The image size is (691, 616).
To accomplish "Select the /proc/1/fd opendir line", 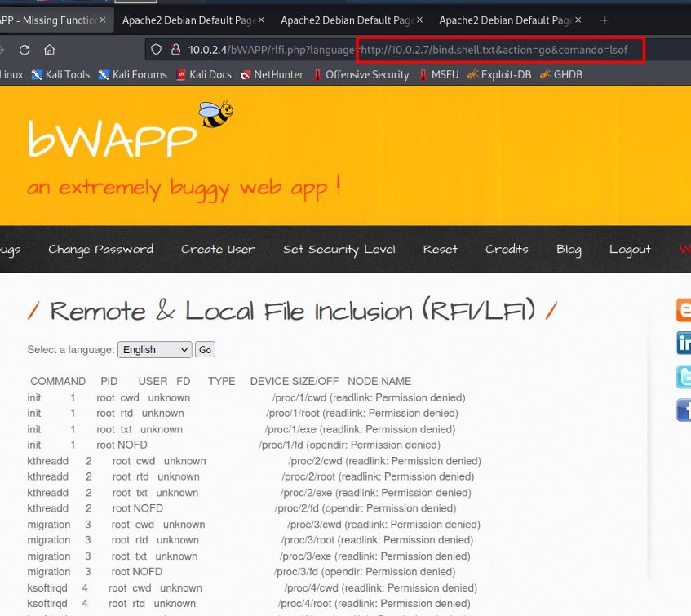I will (x=349, y=445).
